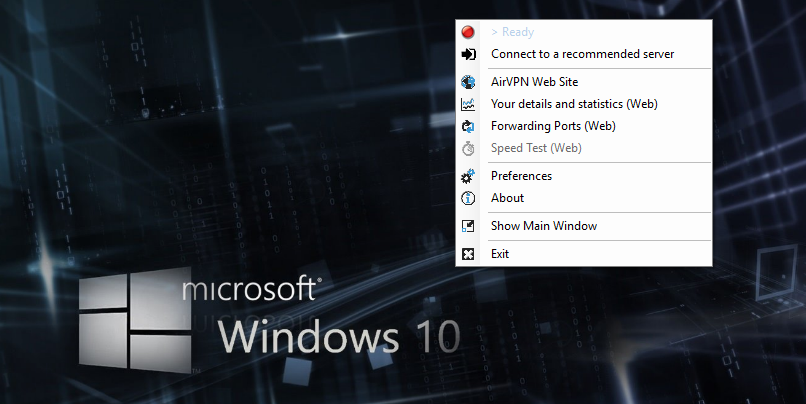
Task: Click the red status circle icon
Action: coord(468,32)
